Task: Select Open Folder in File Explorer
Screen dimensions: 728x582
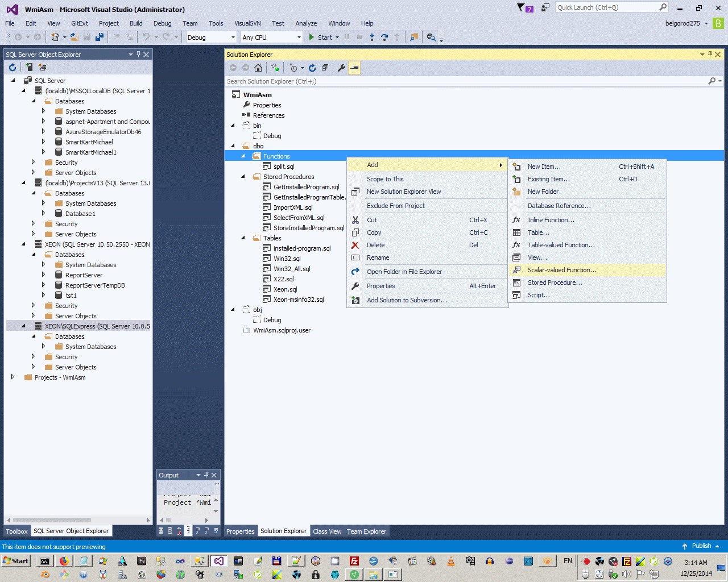Action: click(427, 272)
